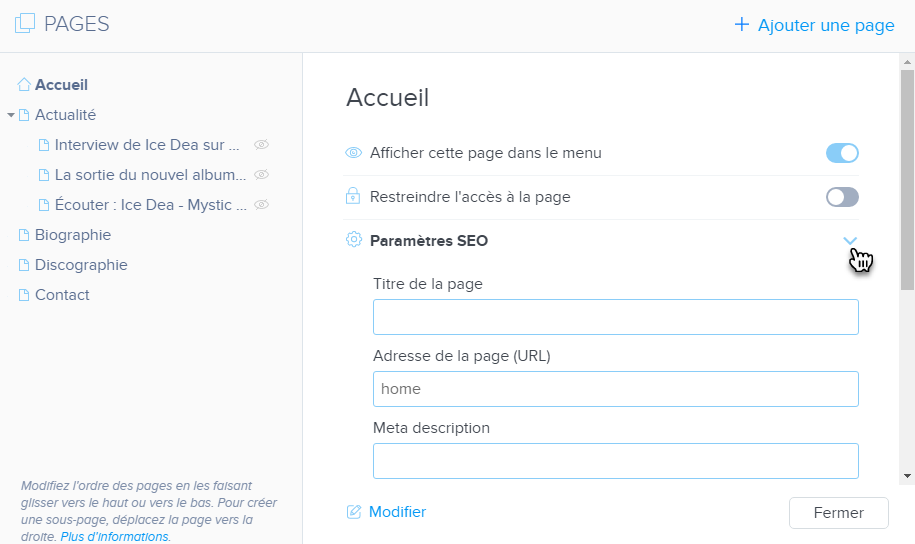This screenshot has width=915, height=544.
Task: Click the page icon next to Discographie
Action: (x=25, y=265)
